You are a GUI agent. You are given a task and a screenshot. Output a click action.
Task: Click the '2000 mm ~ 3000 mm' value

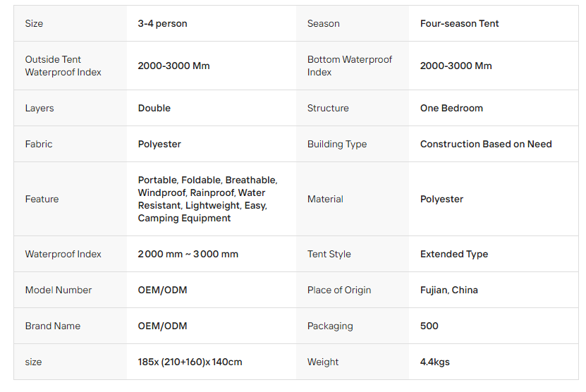coord(188,254)
